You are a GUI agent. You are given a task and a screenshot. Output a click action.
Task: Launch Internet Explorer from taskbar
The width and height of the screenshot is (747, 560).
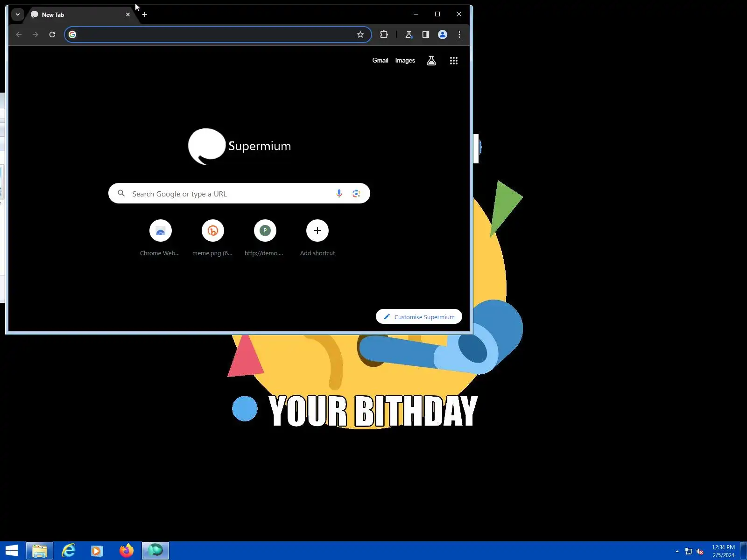coord(69,551)
